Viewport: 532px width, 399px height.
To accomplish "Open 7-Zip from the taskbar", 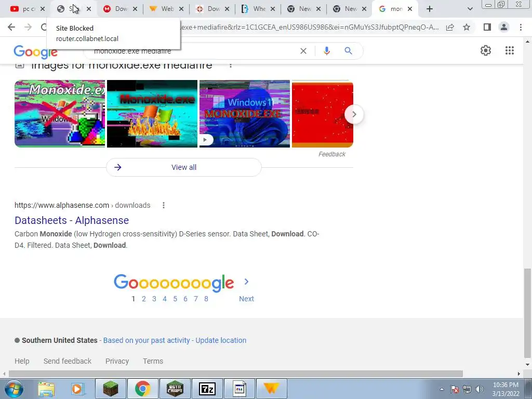I will 207,389.
